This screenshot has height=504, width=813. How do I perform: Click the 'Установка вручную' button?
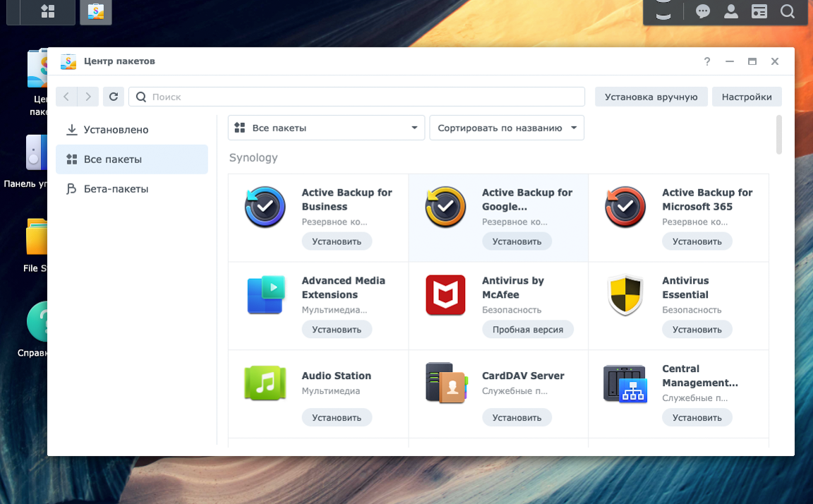coord(651,97)
